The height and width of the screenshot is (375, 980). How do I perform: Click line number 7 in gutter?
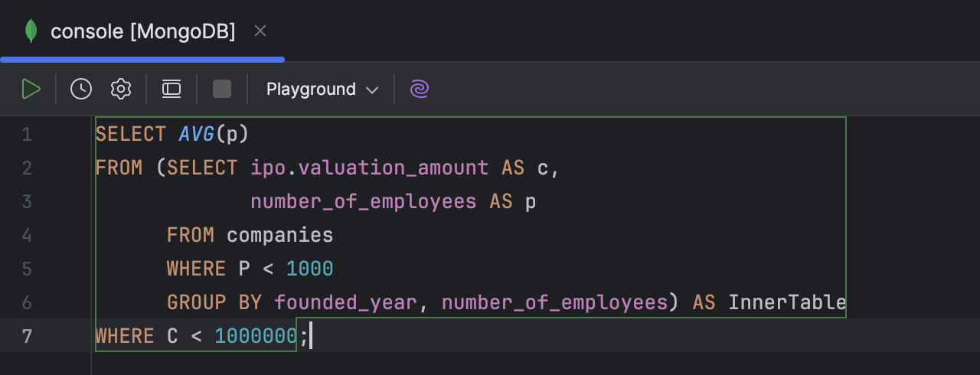tap(27, 336)
